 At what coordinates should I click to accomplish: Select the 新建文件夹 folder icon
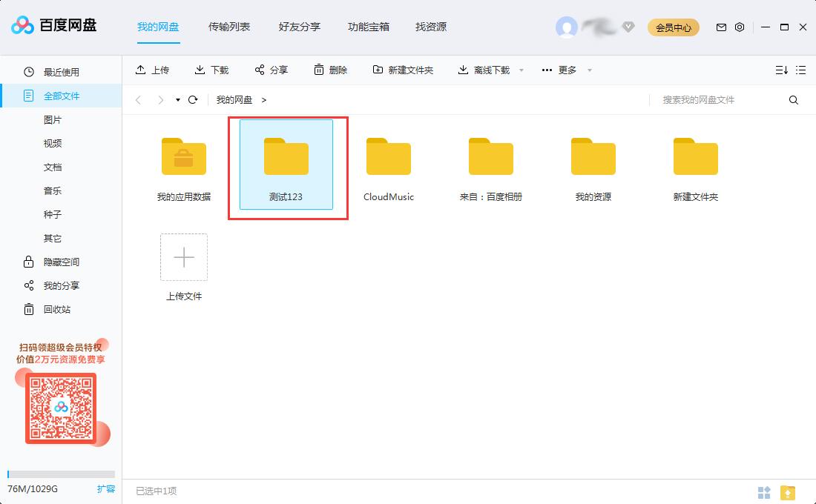pyautogui.click(x=696, y=156)
